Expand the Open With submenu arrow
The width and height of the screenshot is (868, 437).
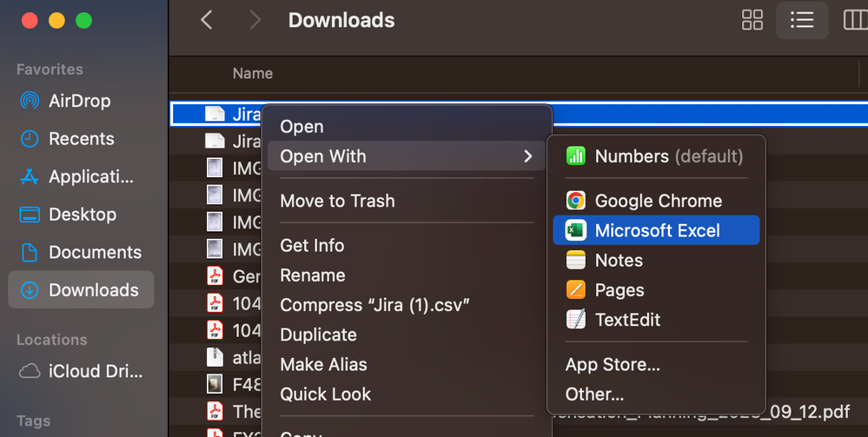coord(528,156)
